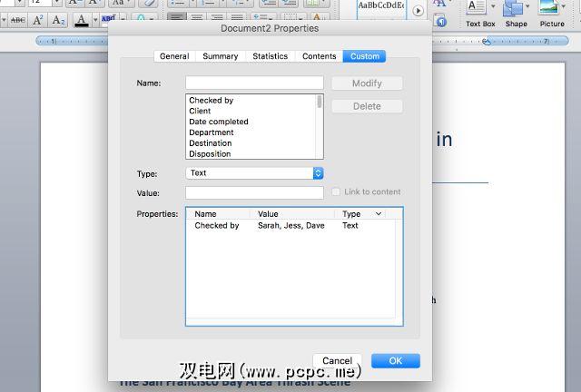This screenshot has height=392, width=581.
Task: Expand the styles gallery arrow
Action: (x=419, y=11)
